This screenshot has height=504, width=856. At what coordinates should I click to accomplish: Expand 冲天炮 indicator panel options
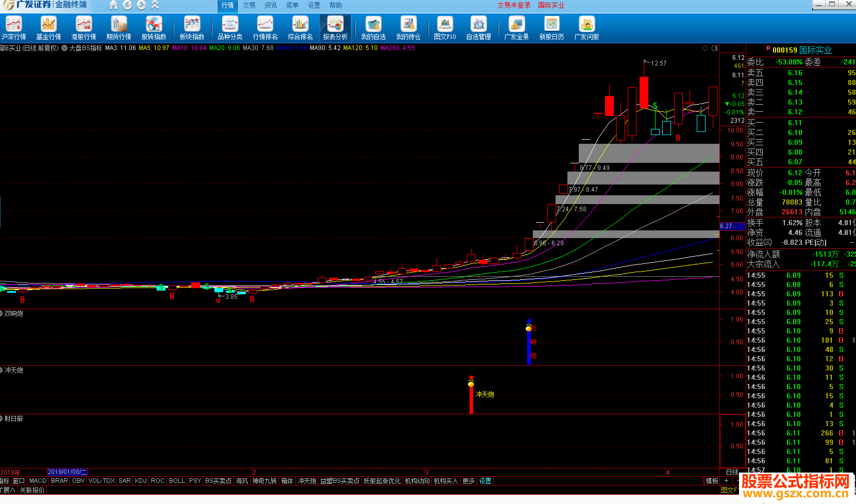point(2,370)
